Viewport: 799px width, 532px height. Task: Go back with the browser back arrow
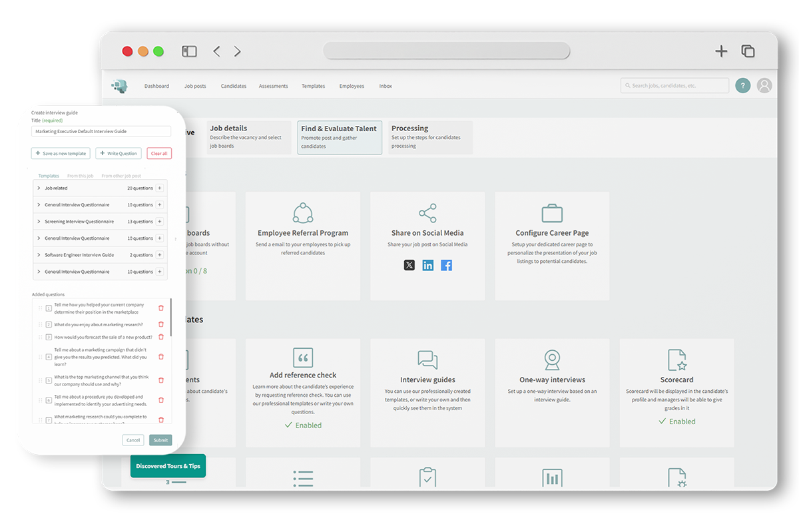point(216,51)
